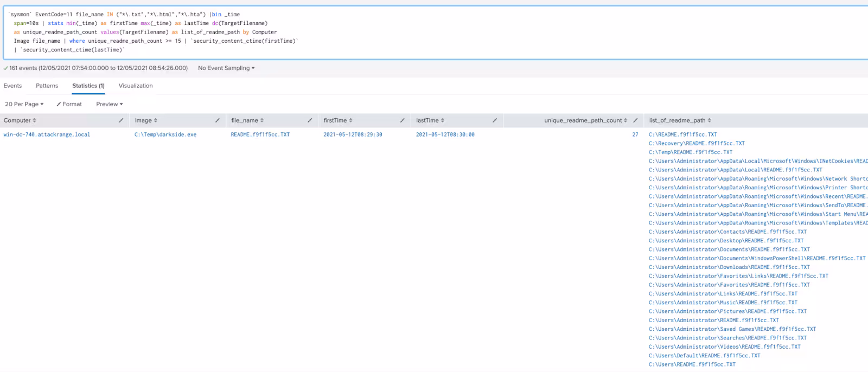Click the pencil icon beside file_name header
The image size is (868, 372).
(x=310, y=120)
